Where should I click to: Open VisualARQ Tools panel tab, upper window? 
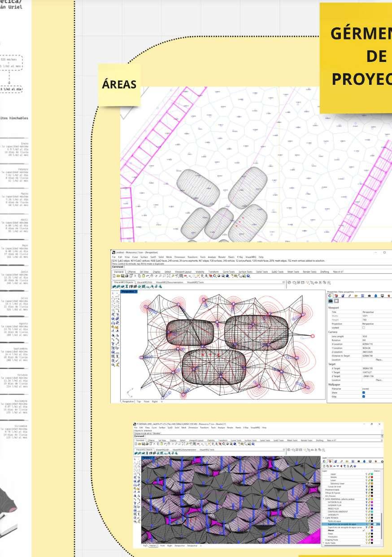coord(195,282)
